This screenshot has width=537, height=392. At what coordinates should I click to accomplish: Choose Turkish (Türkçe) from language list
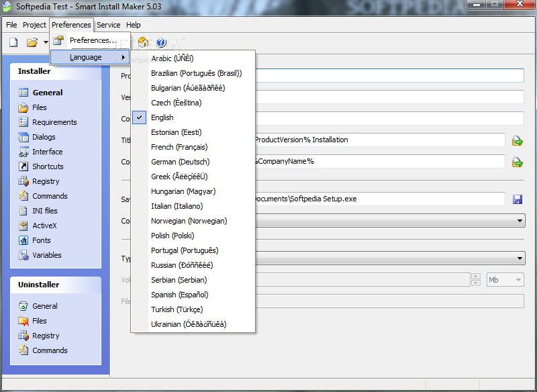[193, 309]
